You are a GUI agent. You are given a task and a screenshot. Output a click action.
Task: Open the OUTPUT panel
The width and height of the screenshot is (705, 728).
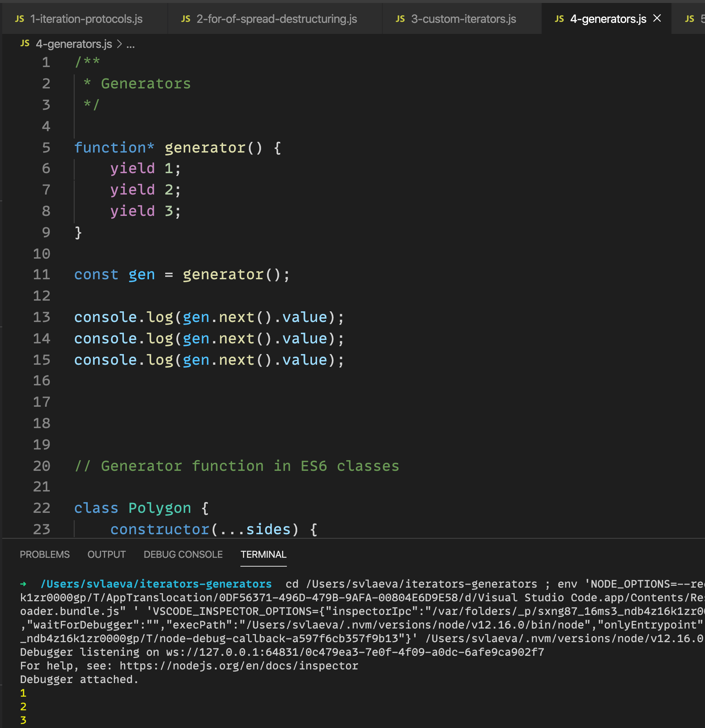tap(107, 554)
